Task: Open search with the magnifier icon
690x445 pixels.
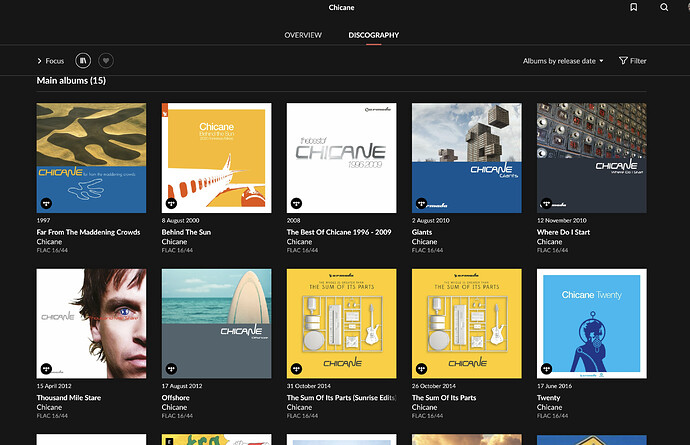Action: coord(664,7)
